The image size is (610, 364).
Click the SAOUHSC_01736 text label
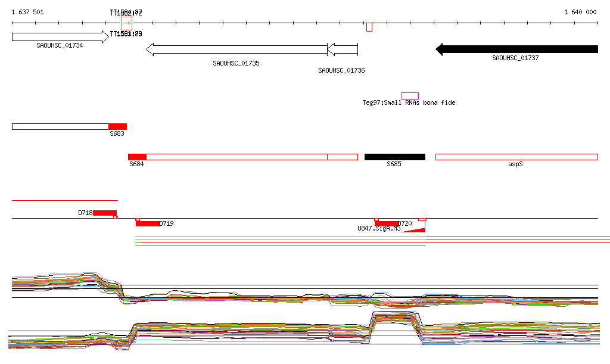click(341, 70)
